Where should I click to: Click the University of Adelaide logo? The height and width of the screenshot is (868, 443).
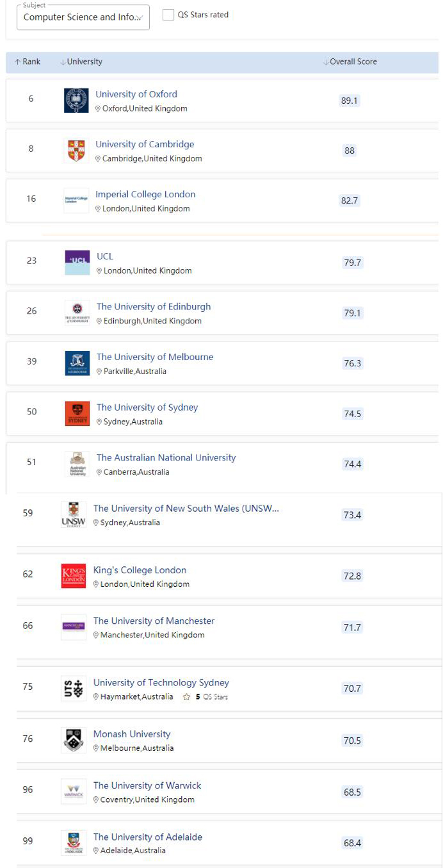[74, 843]
